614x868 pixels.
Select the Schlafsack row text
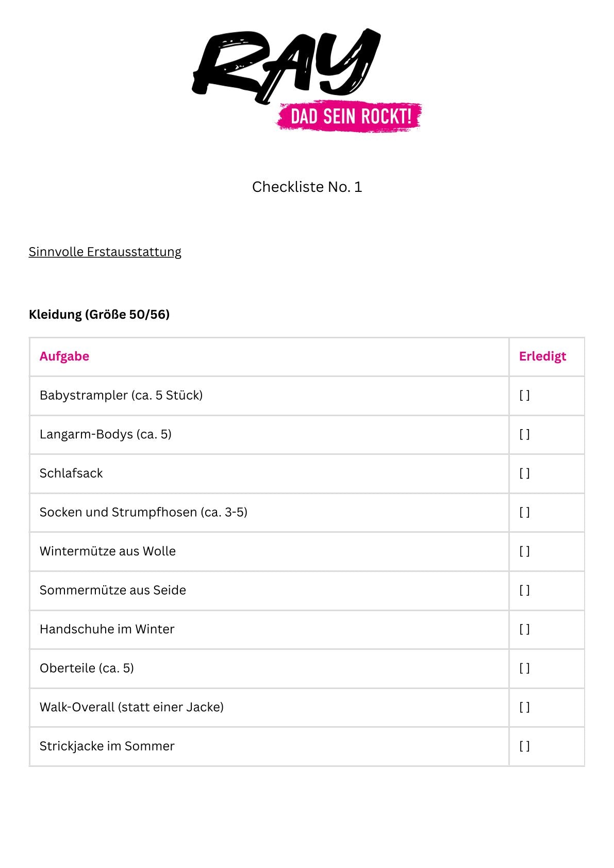click(71, 473)
